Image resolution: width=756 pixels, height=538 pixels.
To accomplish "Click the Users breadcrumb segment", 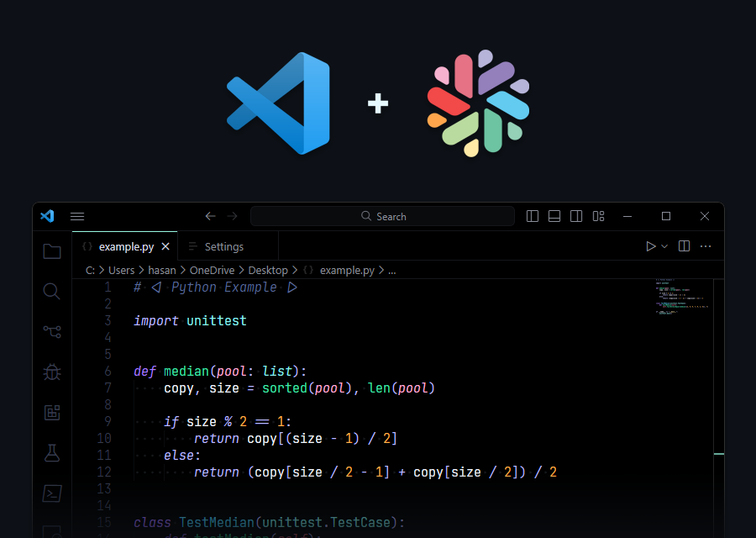I will point(122,270).
